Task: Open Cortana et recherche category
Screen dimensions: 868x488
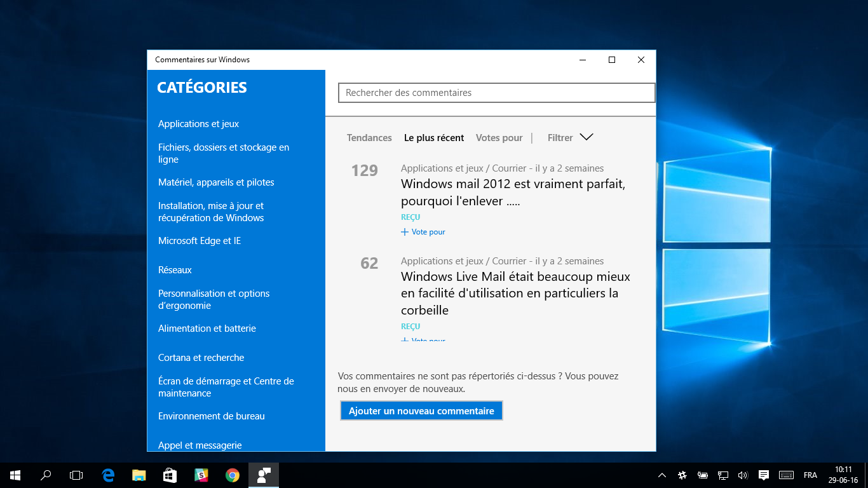Action: coord(201,358)
